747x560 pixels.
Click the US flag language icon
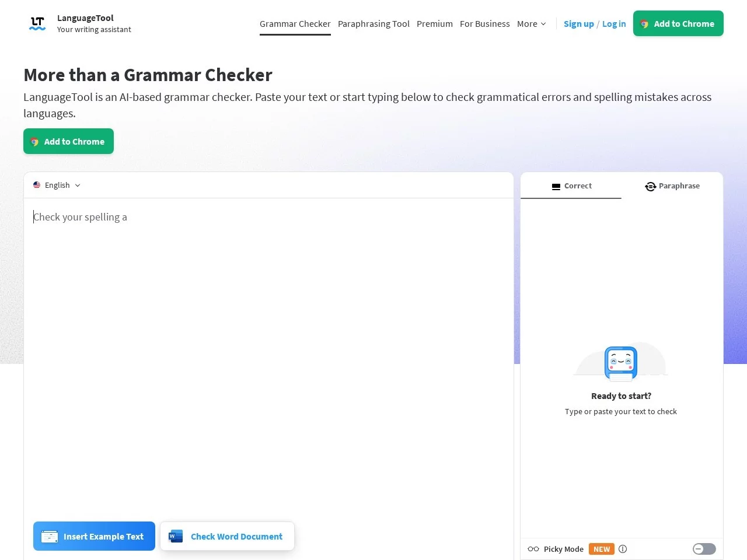click(x=37, y=185)
